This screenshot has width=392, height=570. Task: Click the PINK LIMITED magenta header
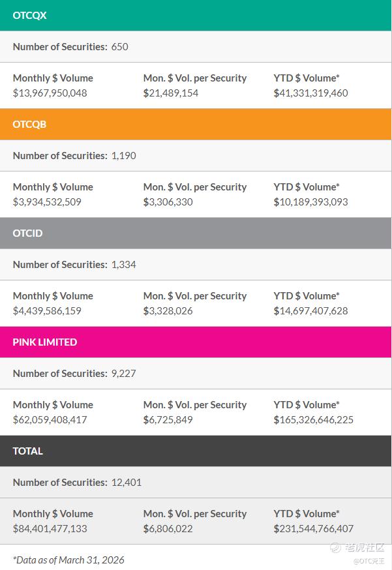pos(196,342)
